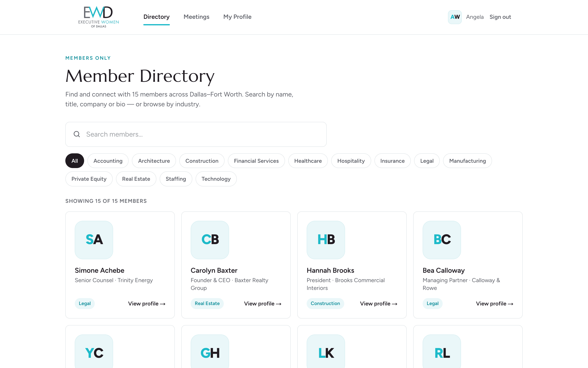588x368 pixels.
Task: Click Carolyn Baxter's name
Action: click(214, 270)
